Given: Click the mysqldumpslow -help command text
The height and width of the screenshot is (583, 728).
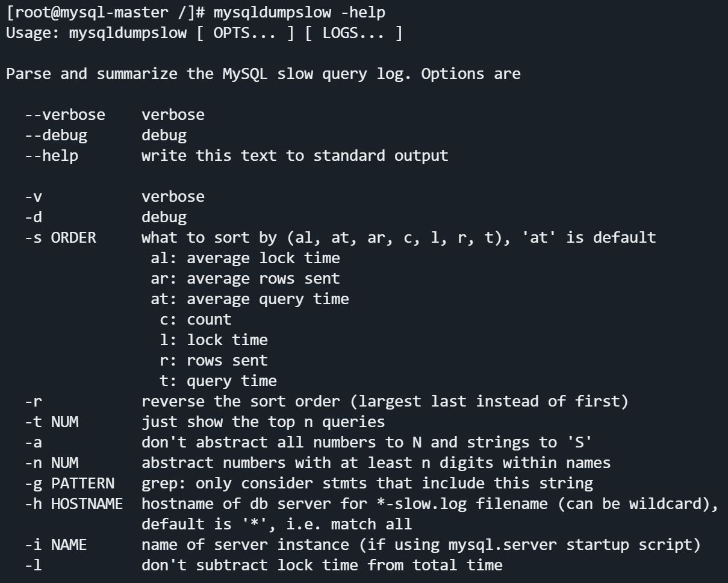Looking at the screenshot, I should click(x=299, y=13).
